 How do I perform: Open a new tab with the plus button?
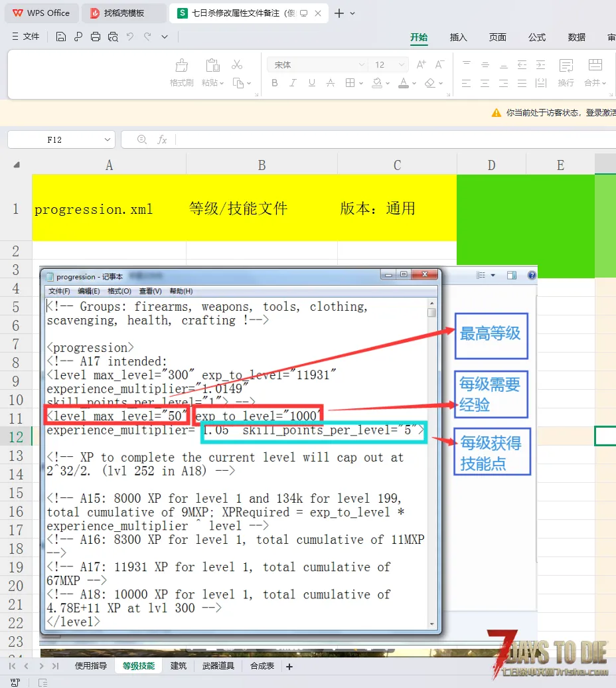point(339,13)
